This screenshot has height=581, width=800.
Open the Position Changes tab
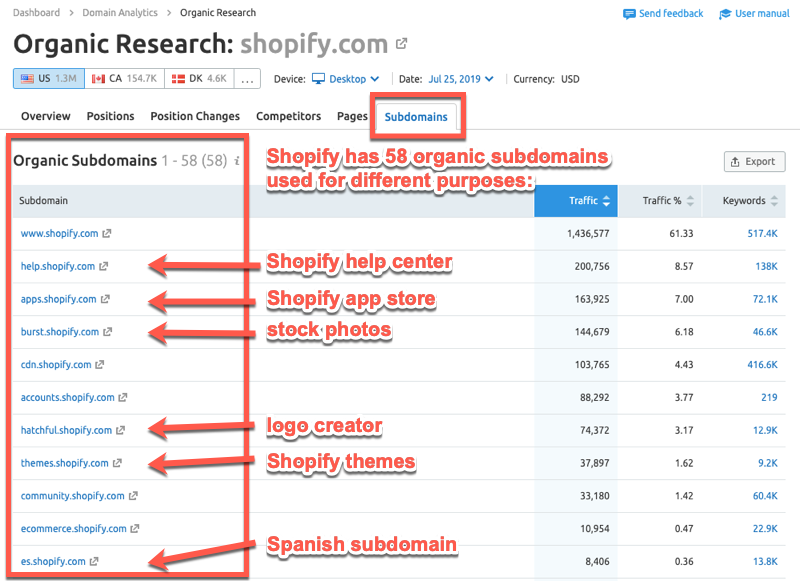pos(194,116)
